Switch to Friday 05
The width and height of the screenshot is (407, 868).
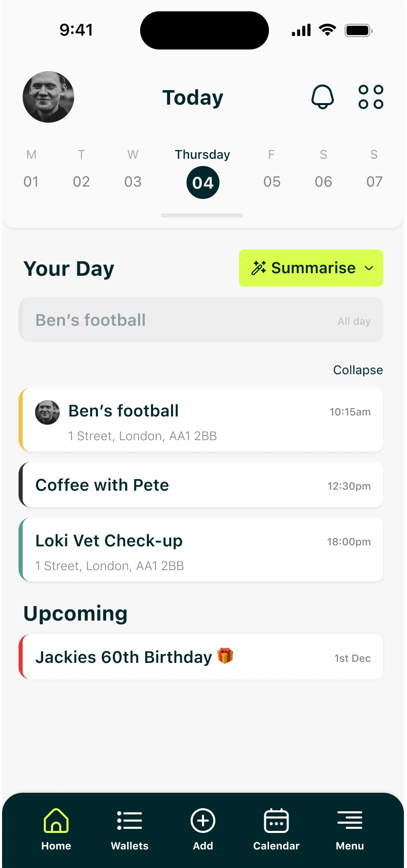click(272, 181)
